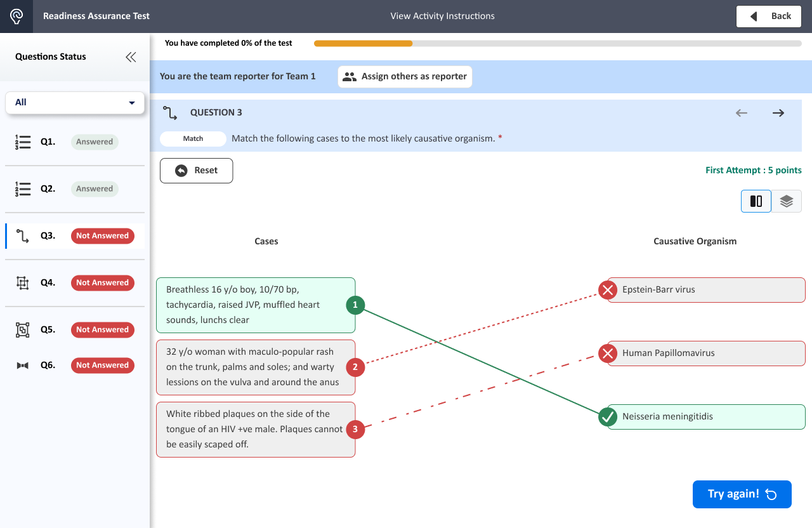
Task: Open question Q1 in sidebar
Action: [48, 142]
